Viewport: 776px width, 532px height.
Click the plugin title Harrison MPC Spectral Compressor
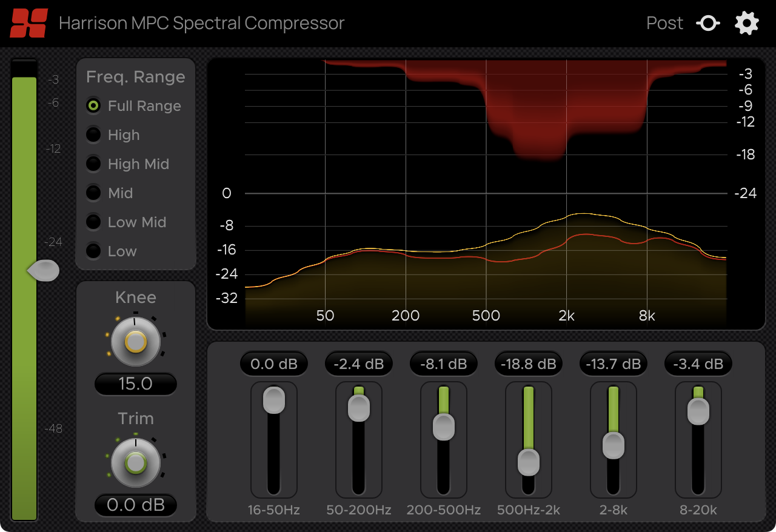click(201, 24)
